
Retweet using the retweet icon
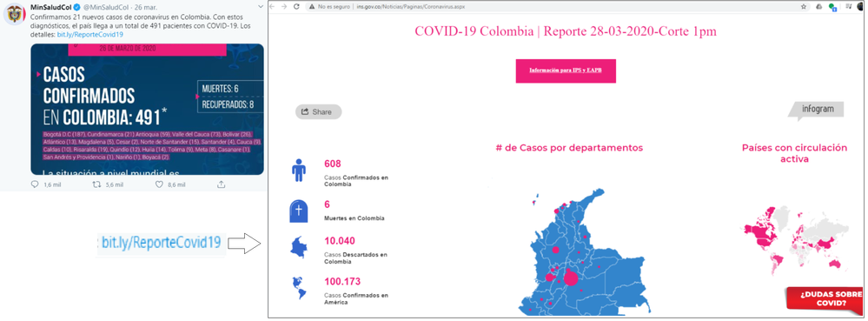point(96,184)
